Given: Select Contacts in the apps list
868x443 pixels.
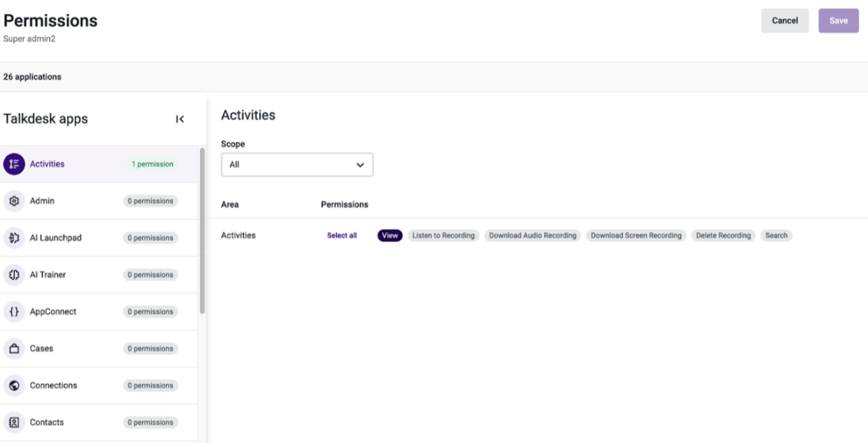Looking at the screenshot, I should click(x=99, y=422).
